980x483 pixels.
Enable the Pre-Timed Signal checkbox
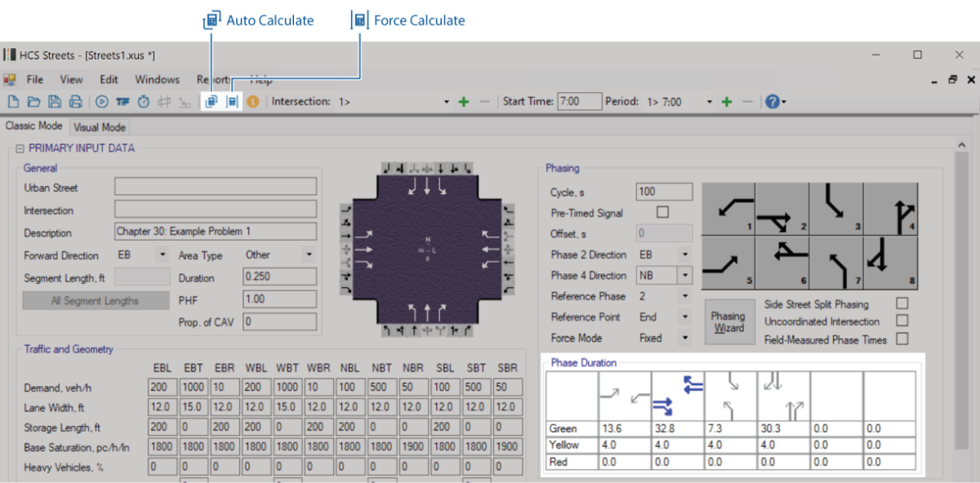[x=662, y=212]
